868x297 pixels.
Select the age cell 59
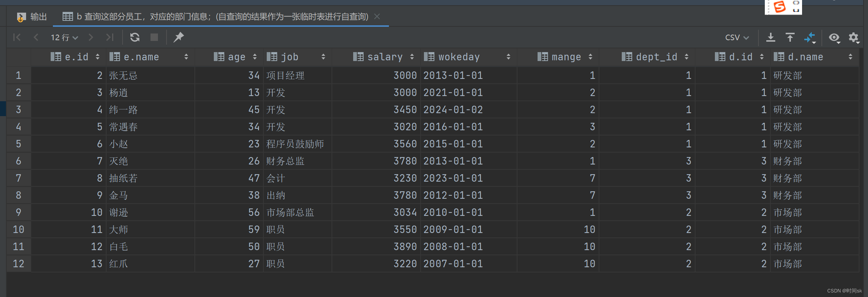(229, 230)
